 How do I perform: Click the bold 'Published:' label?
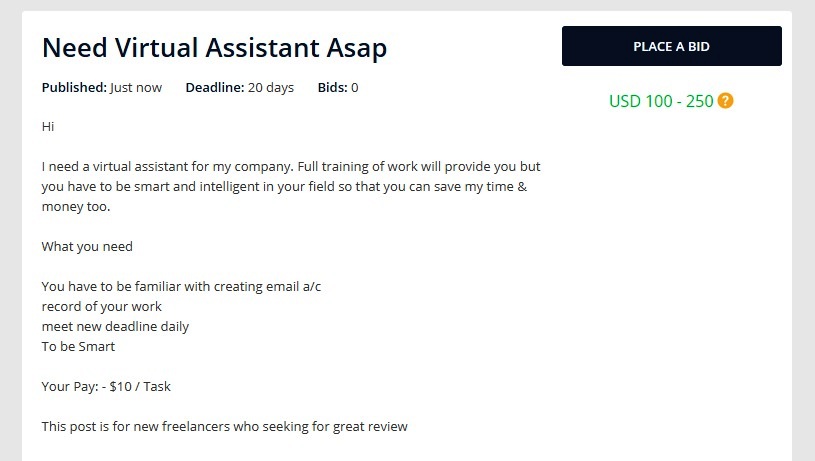click(74, 88)
